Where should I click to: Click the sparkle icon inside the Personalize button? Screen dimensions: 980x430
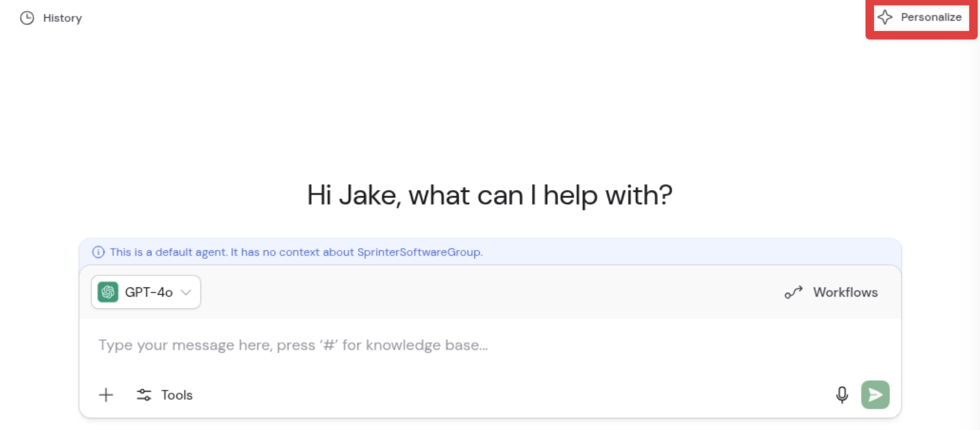click(x=886, y=18)
